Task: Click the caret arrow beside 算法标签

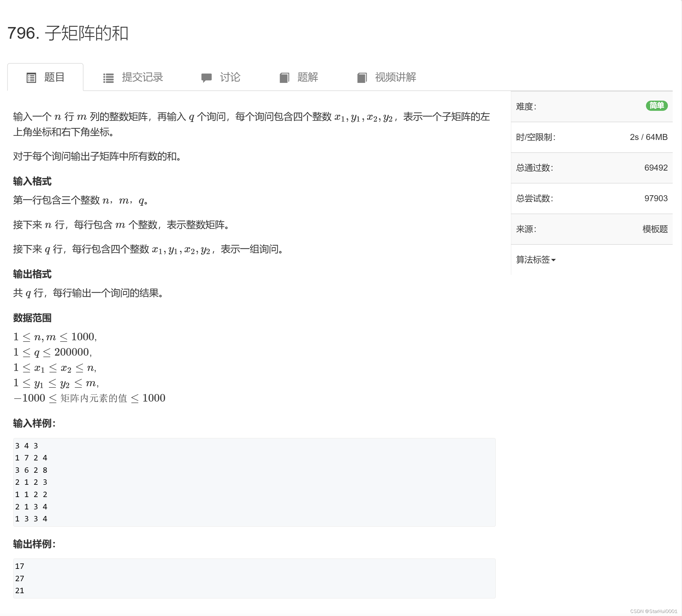Action: 553,260
